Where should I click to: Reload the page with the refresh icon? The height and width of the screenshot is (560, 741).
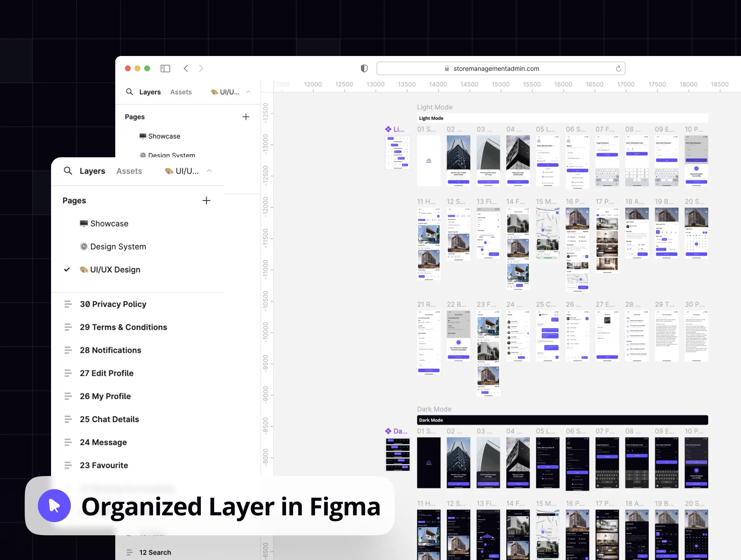[618, 68]
